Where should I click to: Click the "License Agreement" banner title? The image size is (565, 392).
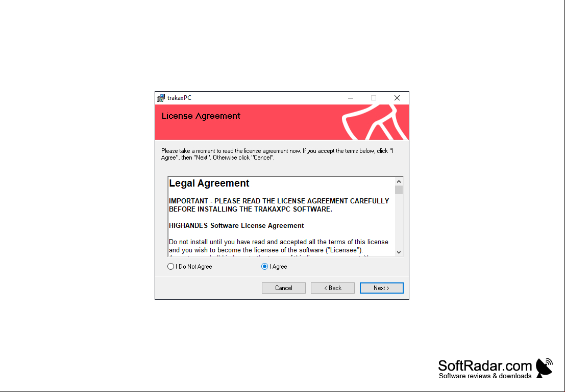(x=201, y=116)
